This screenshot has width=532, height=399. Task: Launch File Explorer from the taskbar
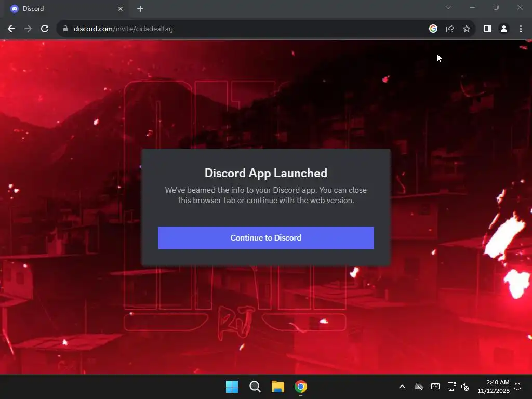[277, 387]
